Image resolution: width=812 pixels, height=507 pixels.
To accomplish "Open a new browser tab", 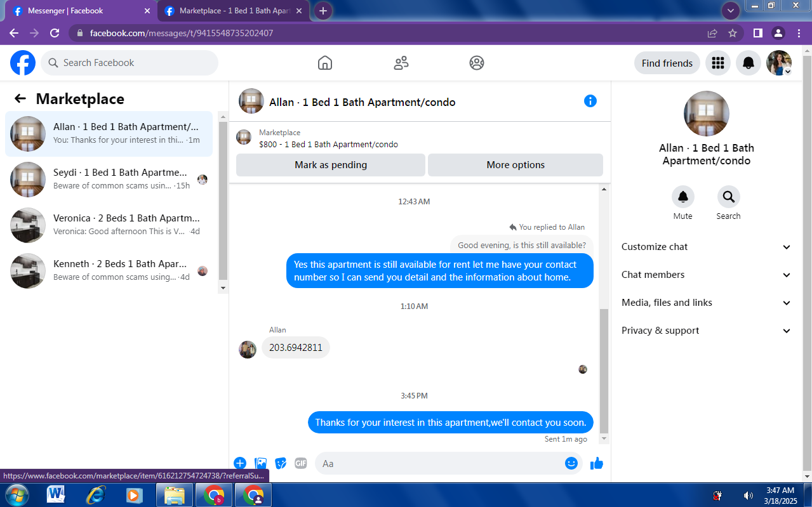I will 323,11.
